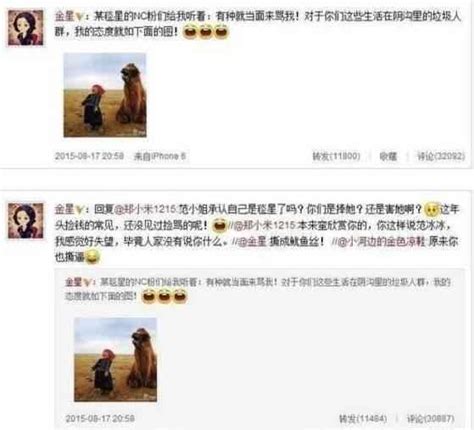Click 转发(11484) on the quoted post
Viewport: 474px width, 430px height.
coord(363,418)
